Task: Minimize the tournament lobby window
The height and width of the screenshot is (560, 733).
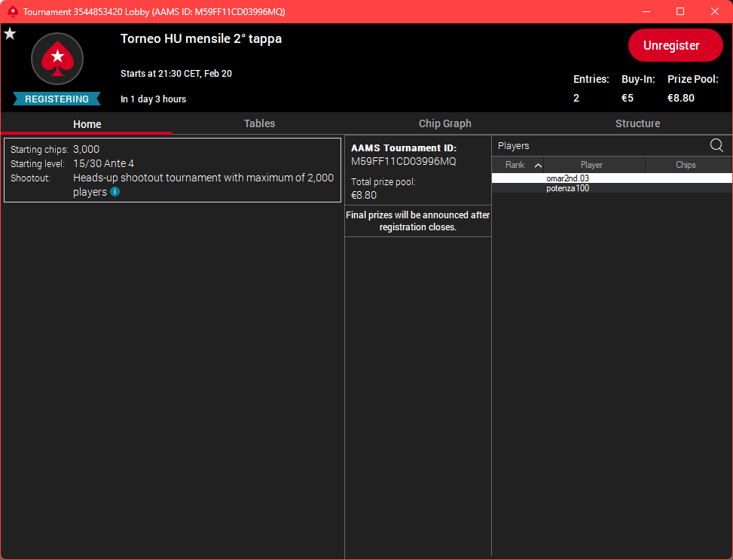Action: [x=646, y=12]
